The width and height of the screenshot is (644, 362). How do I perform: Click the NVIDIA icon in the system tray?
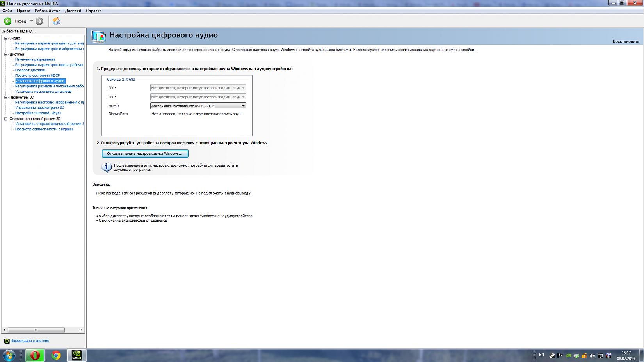click(x=568, y=355)
